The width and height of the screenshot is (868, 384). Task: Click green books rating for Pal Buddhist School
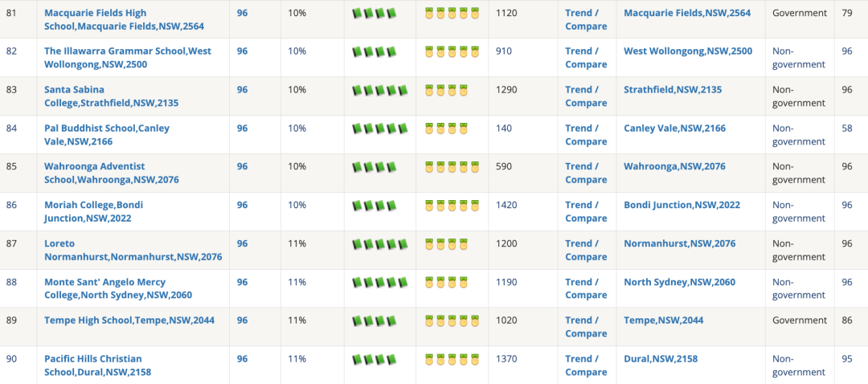coord(380,129)
